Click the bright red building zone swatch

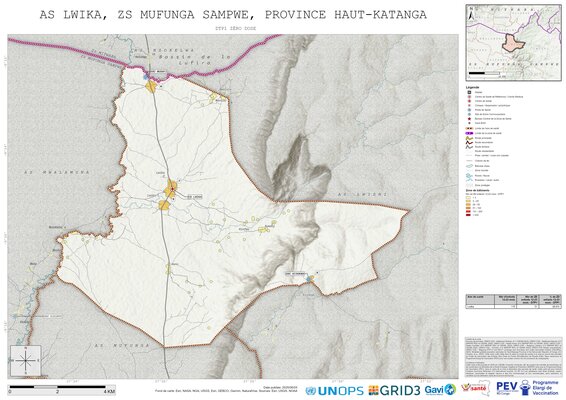click(468, 211)
